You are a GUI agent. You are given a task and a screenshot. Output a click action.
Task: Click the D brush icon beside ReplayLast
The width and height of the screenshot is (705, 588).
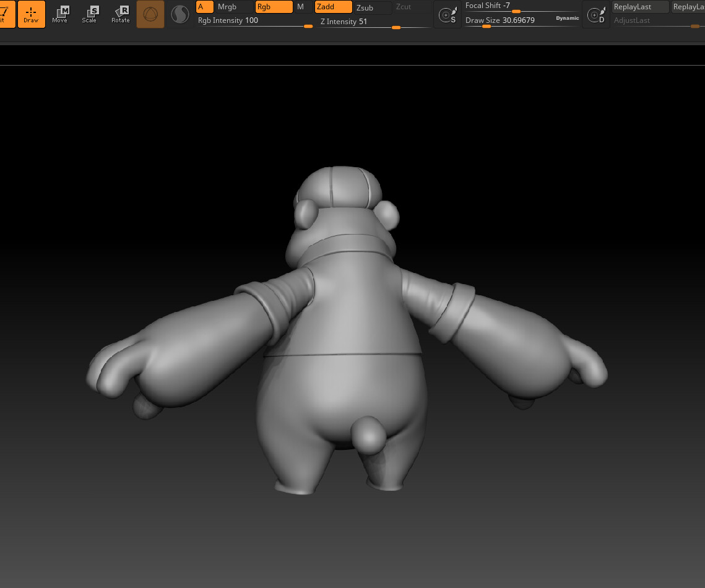(596, 15)
